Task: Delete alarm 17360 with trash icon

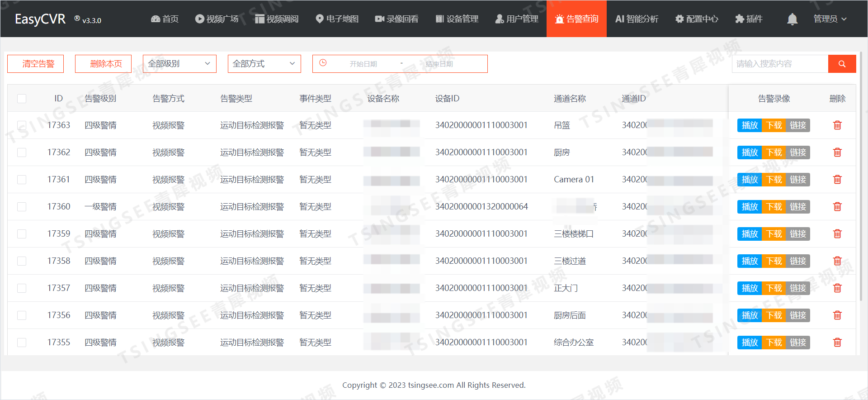Action: [x=837, y=207]
